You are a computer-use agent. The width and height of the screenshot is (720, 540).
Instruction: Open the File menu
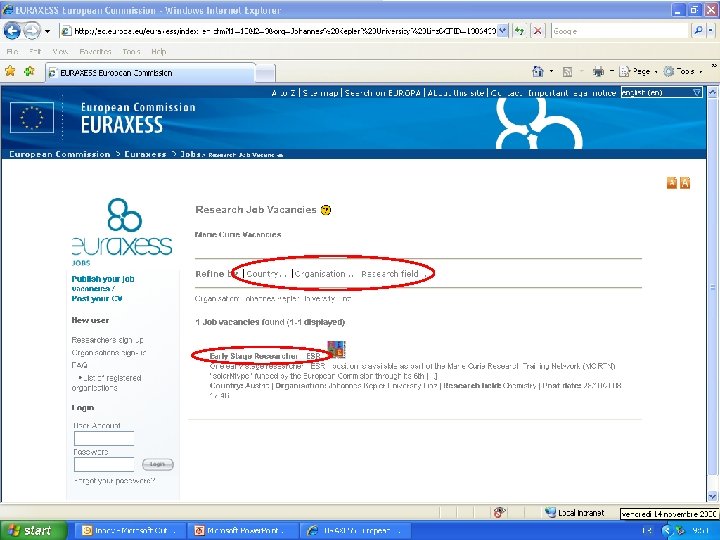[x=12, y=51]
